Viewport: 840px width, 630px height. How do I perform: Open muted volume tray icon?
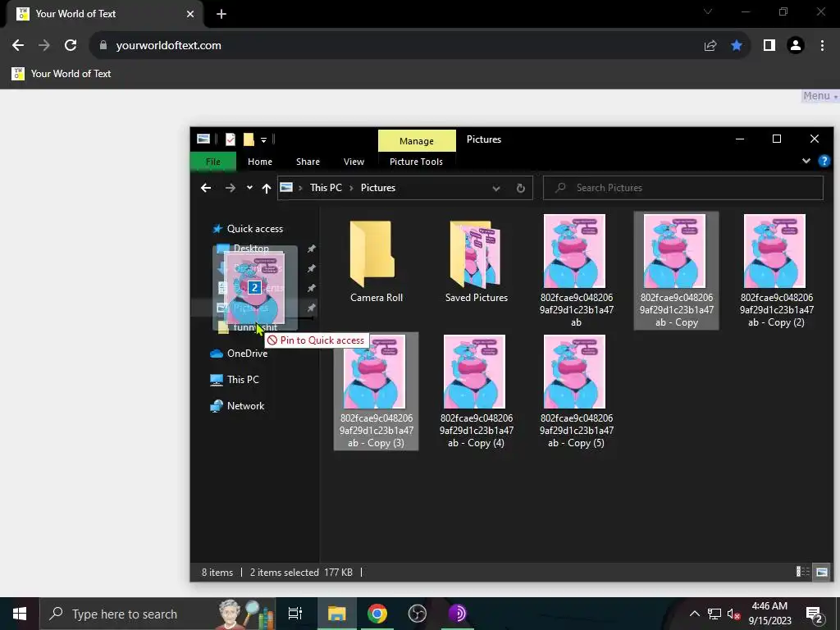click(x=734, y=614)
